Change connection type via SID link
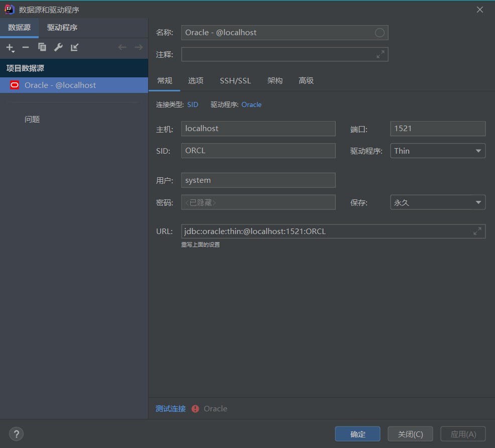Image resolution: width=495 pixels, height=448 pixels. (193, 104)
